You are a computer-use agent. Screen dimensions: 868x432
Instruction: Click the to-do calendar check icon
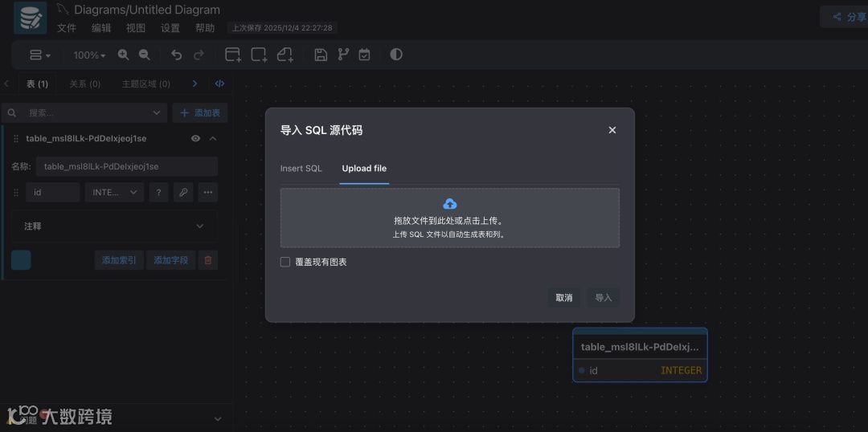[x=364, y=55]
